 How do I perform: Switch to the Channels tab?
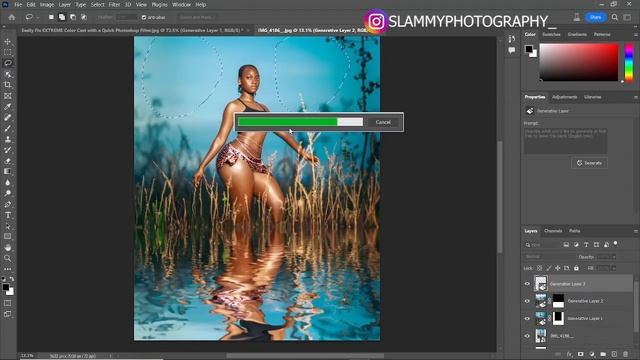[553, 231]
